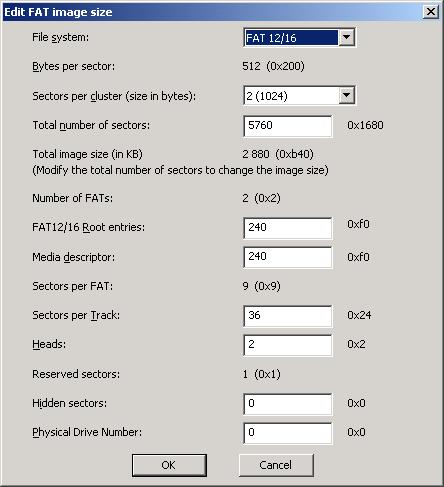
Task: Click the Heads input field
Action: 288,345
